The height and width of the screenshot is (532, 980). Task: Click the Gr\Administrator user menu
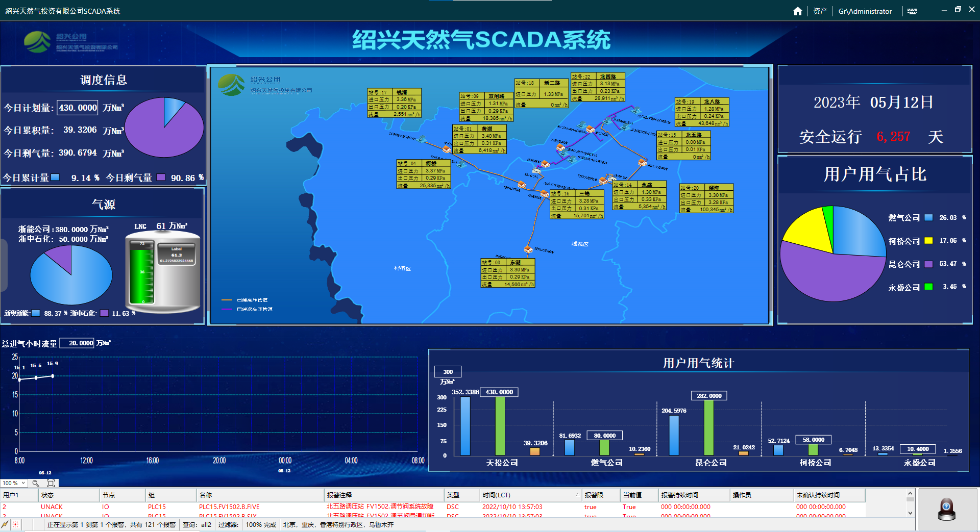pos(865,11)
